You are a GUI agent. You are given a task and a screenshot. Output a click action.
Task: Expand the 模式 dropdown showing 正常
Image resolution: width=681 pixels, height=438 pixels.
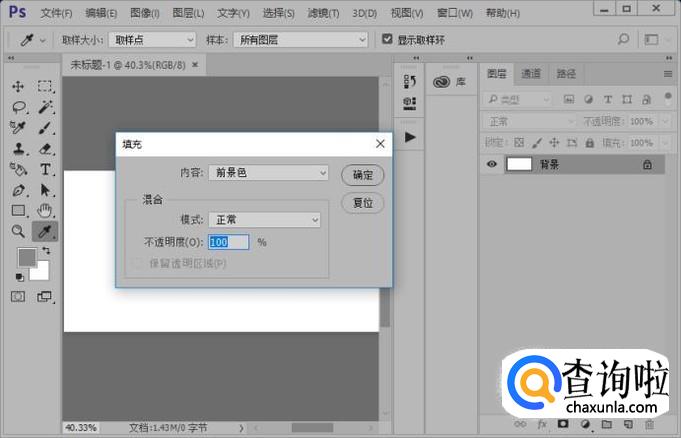[265, 219]
